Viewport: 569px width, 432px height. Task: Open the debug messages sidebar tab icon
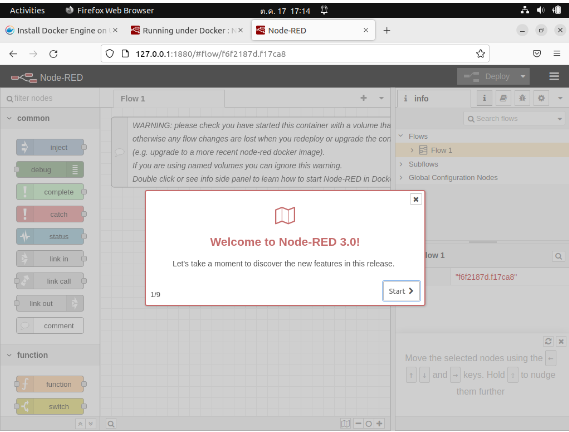[x=522, y=98]
